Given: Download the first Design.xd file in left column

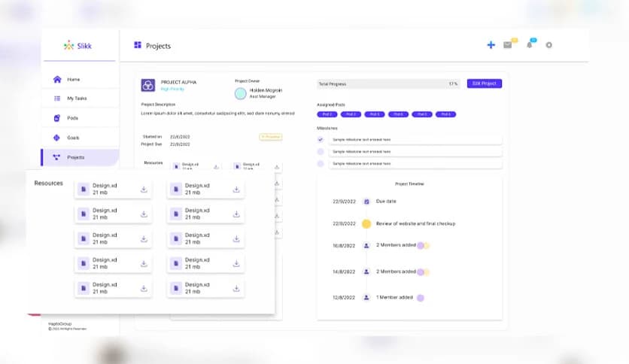Looking at the screenshot, I should tap(144, 190).
